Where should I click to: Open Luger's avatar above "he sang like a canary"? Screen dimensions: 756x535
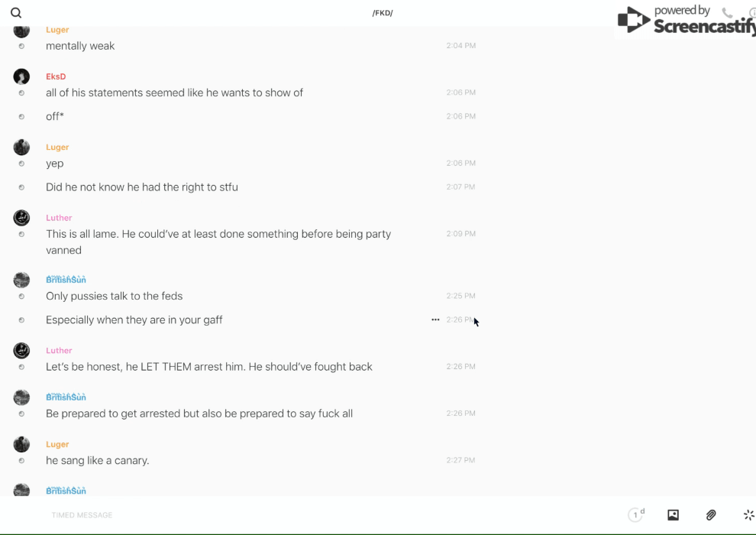(x=21, y=444)
